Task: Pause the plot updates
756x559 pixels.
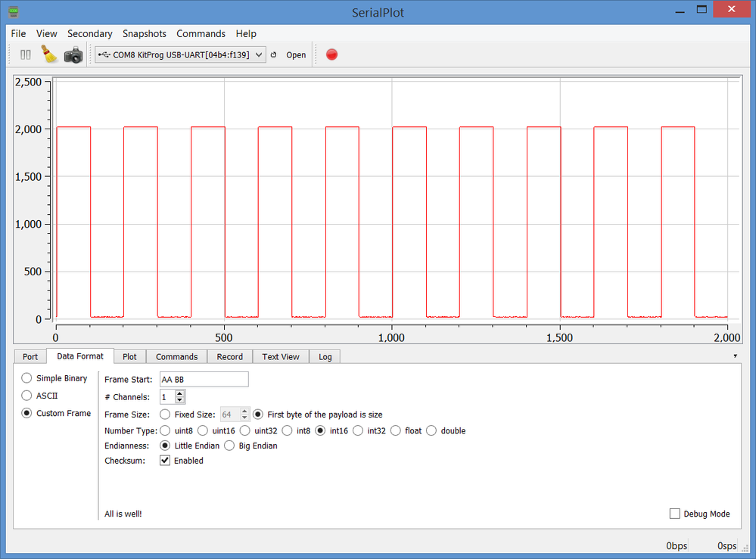Action: click(x=25, y=54)
